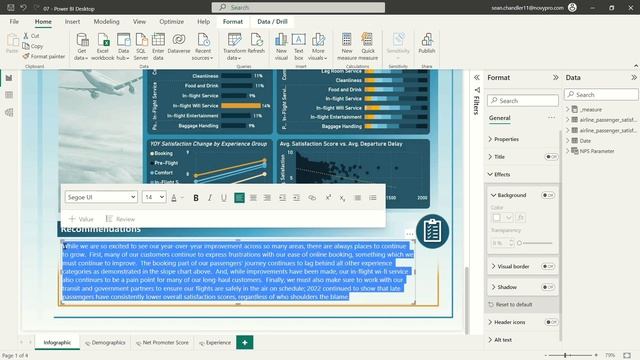Expand the Date table in Data pane

[567, 140]
